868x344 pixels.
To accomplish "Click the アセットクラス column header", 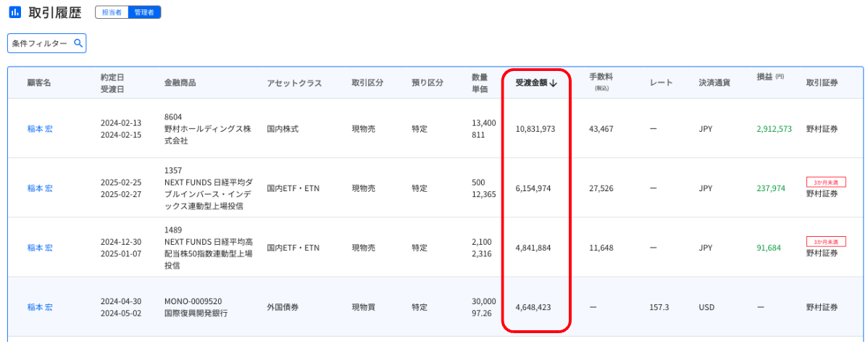I will [x=294, y=83].
